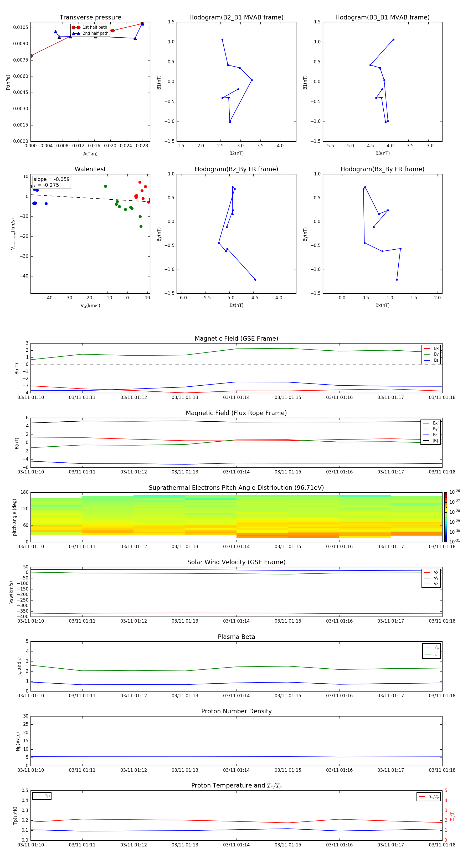Image resolution: width=473 pixels, height=868 pixels.
Task: Click the 'Hodogram(Bz_By FR frame)' title
Action: 236,169
